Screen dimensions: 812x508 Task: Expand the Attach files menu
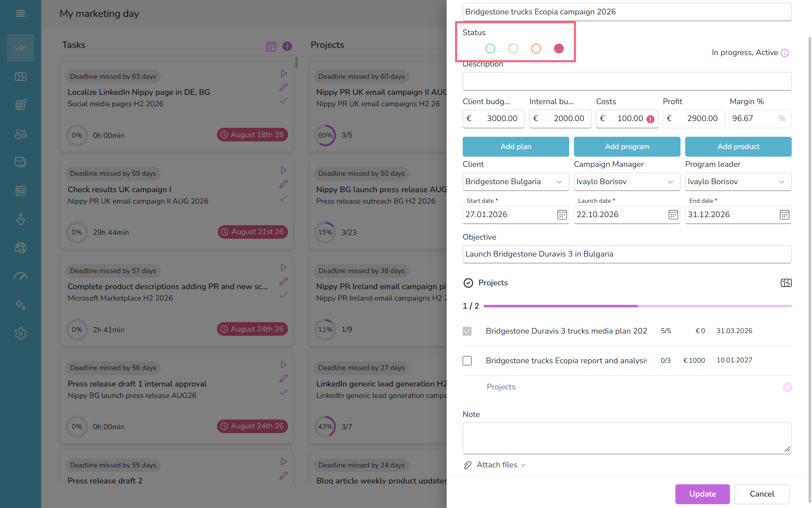point(495,465)
